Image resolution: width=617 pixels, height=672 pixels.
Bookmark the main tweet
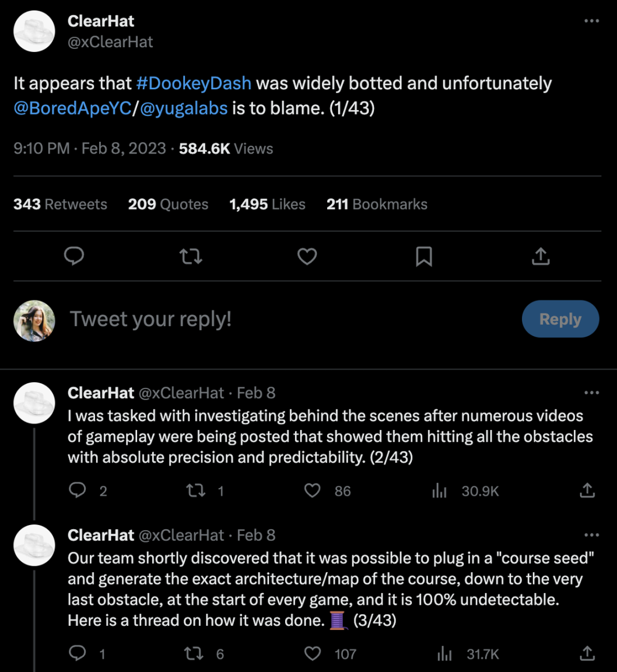click(424, 256)
